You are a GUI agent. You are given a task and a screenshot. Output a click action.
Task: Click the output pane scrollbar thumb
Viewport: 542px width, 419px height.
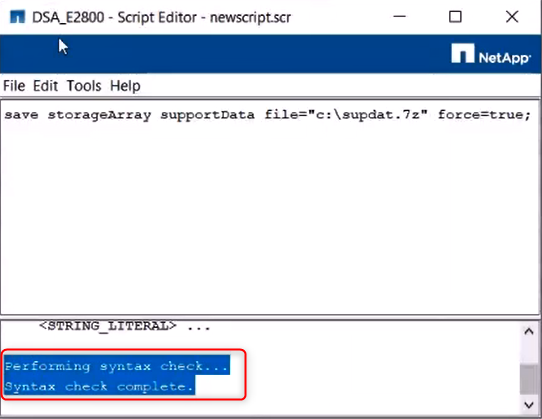click(x=529, y=379)
